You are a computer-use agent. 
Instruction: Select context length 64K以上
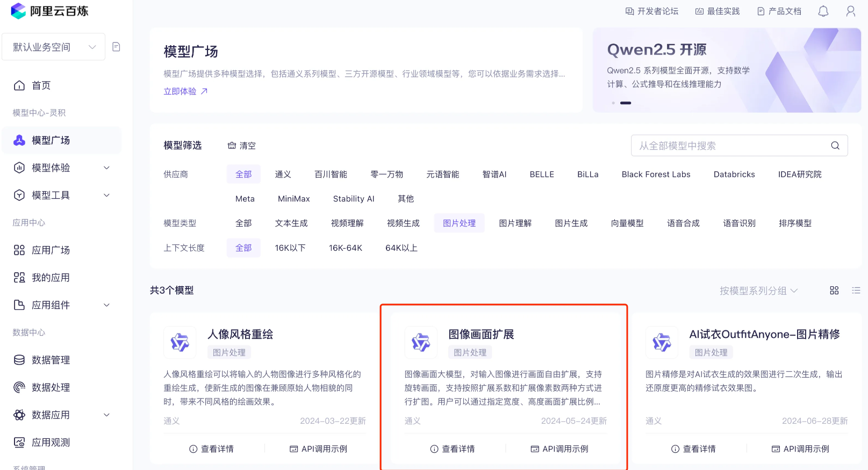pos(401,248)
